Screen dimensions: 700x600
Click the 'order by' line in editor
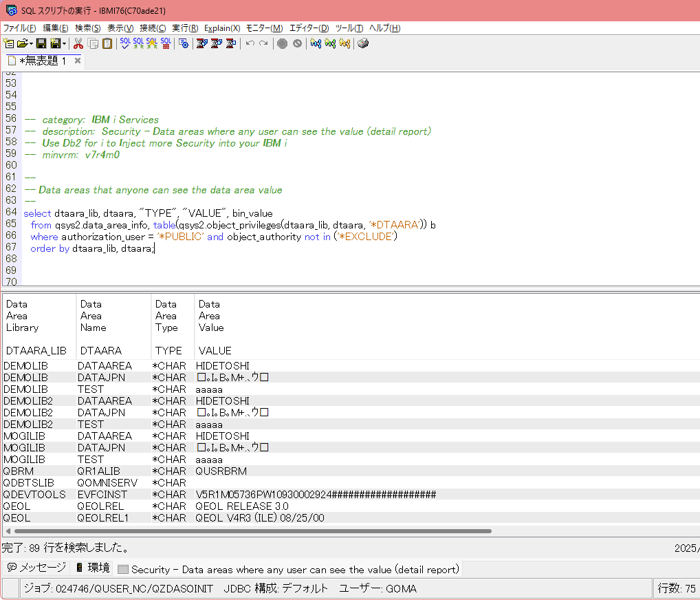point(92,248)
